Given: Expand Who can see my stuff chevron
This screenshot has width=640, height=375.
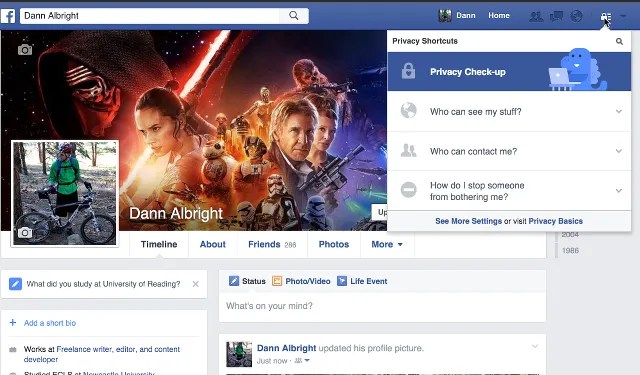Looking at the screenshot, I should point(619,111).
